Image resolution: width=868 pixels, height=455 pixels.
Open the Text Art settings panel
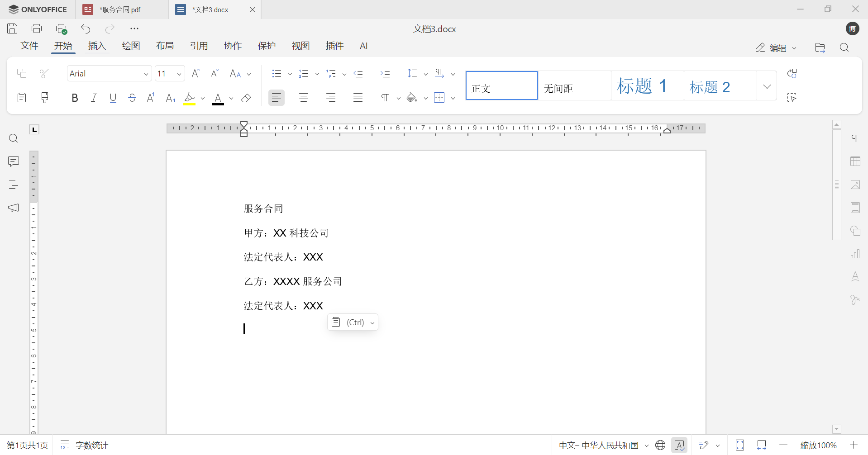coord(855,277)
